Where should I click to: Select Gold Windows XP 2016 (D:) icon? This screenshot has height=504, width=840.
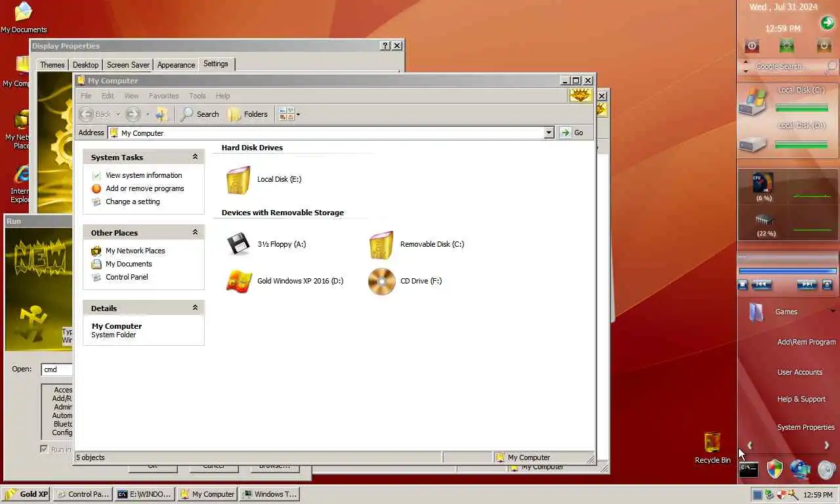point(239,281)
